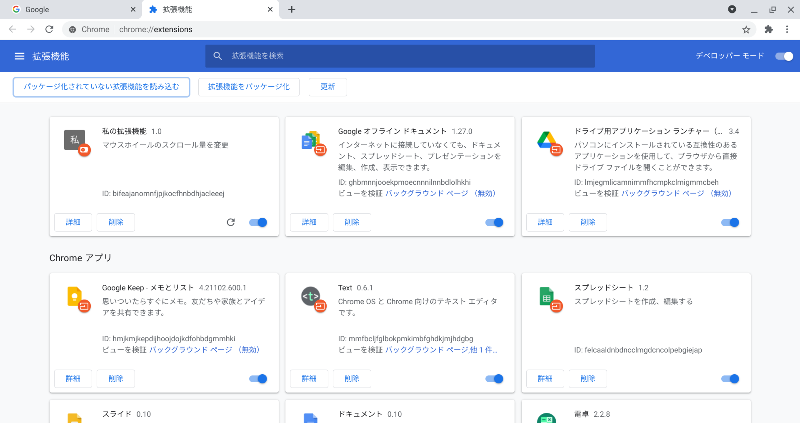Screen dimensions: 800x423
Task: Open 詳細 for Google オフライン ドキュメント
Action: [x=309, y=222]
